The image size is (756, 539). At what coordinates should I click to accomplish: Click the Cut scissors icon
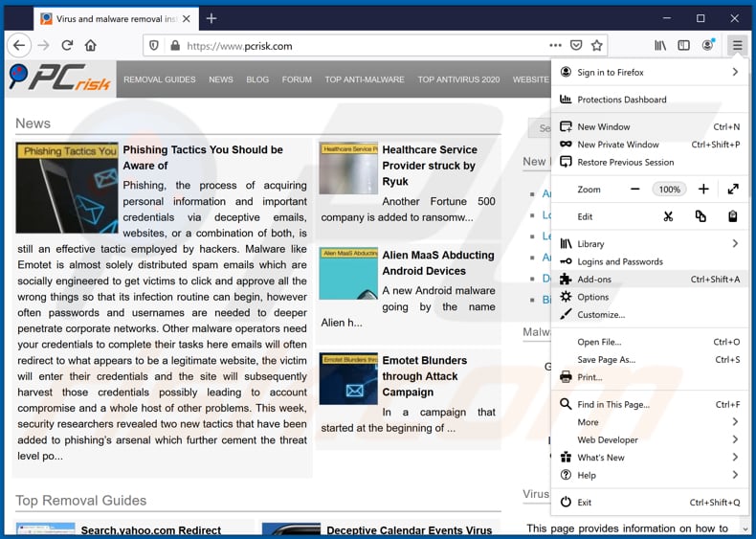(668, 216)
